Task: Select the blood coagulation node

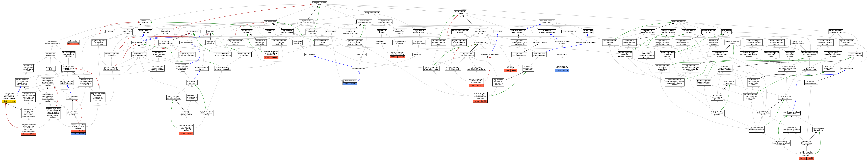Action: [358, 68]
